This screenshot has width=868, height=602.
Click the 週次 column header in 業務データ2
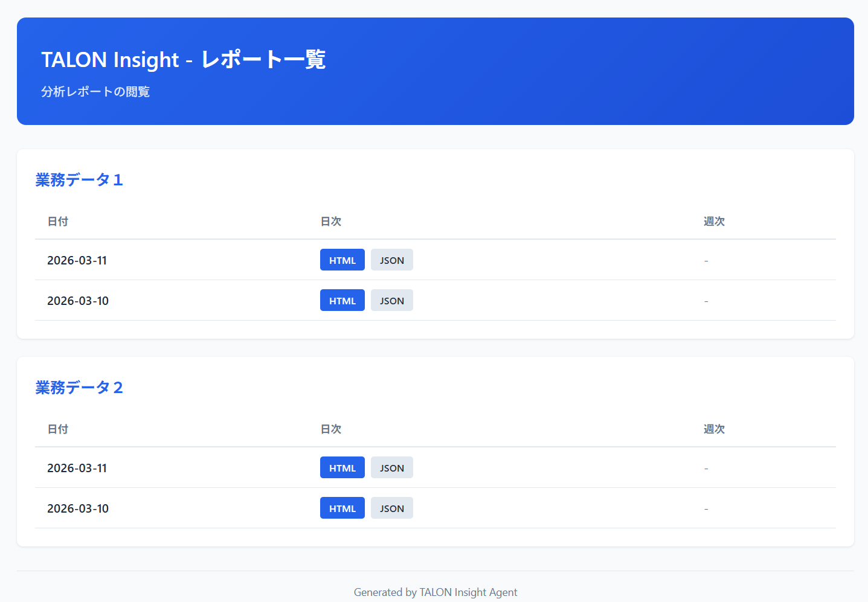click(x=714, y=429)
